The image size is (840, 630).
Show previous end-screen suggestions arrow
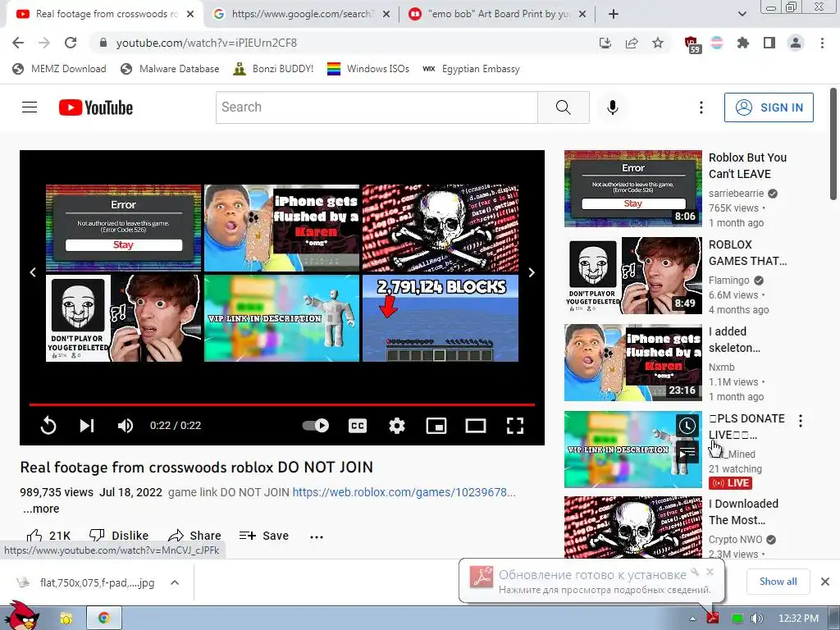(33, 272)
